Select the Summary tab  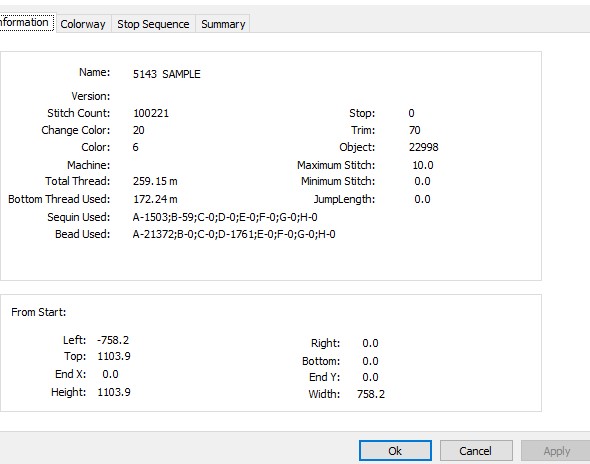[223, 24]
